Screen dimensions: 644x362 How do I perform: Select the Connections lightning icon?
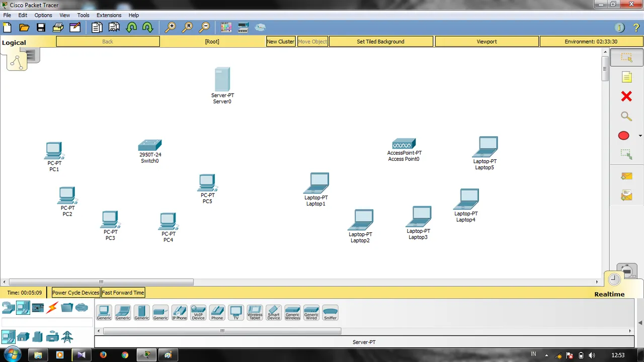click(x=52, y=307)
